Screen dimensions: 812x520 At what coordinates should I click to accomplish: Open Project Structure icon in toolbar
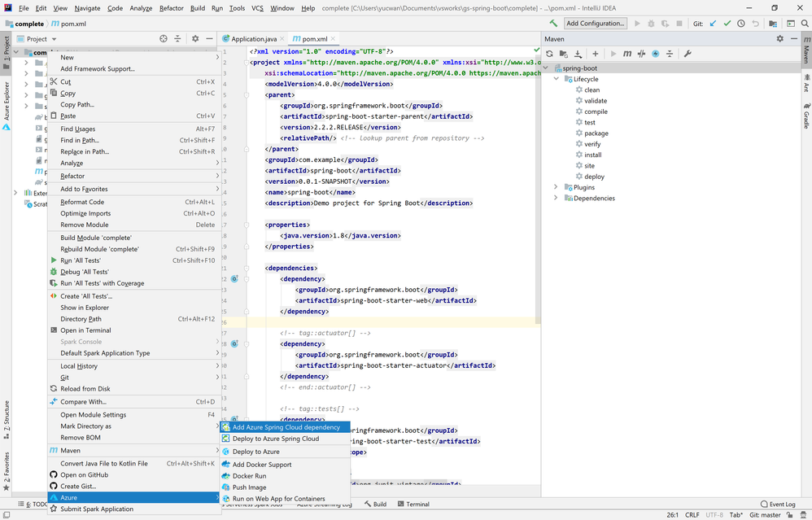coord(773,24)
